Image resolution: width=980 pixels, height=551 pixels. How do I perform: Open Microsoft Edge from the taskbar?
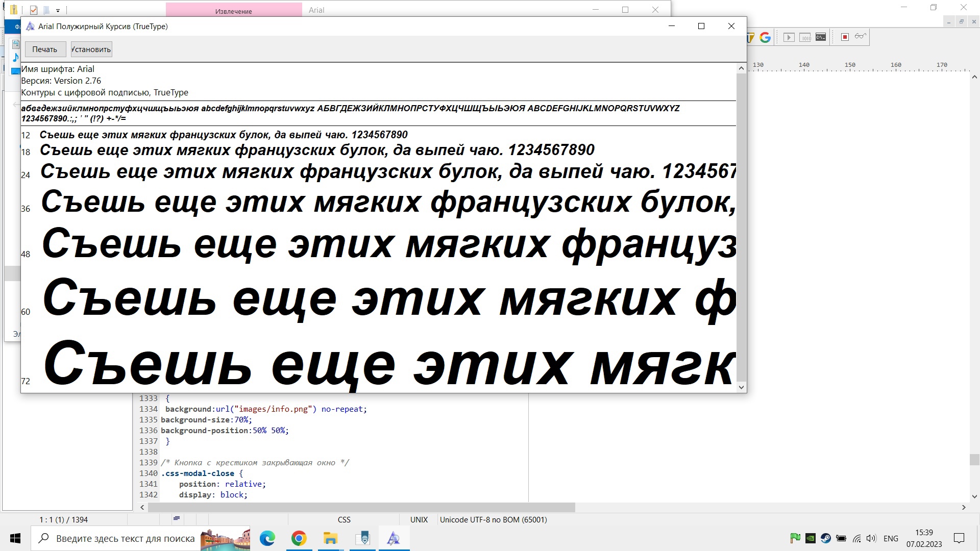[267, 538]
